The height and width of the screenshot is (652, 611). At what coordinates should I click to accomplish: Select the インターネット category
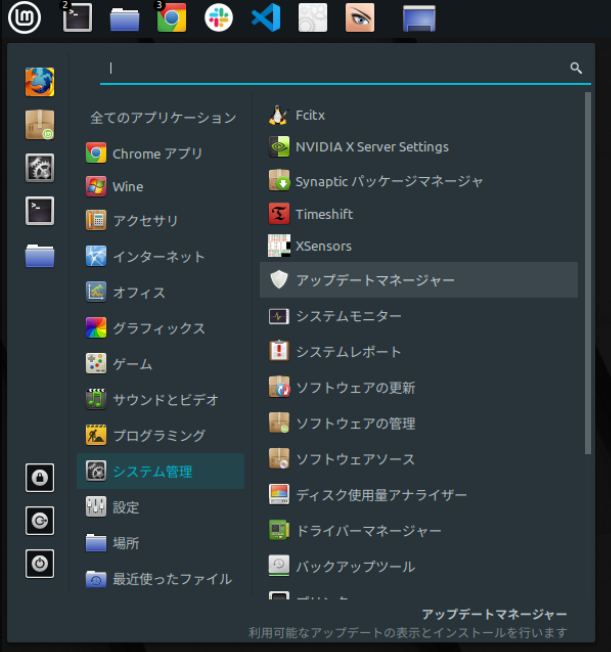(161, 256)
